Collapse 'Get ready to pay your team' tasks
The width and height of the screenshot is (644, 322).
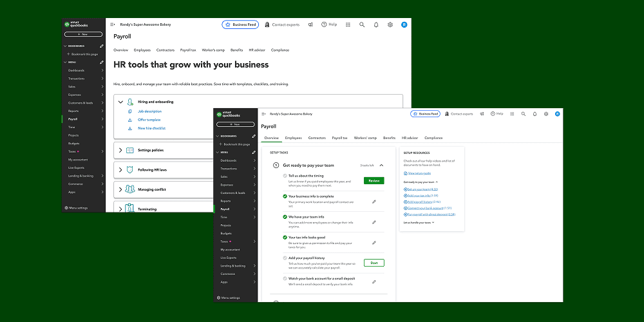[381, 165]
